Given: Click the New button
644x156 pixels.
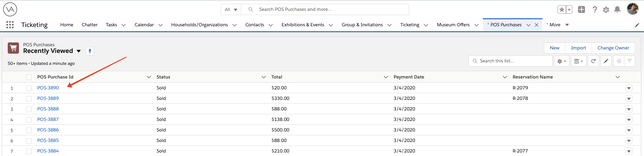Looking at the screenshot, I should click(x=554, y=48).
